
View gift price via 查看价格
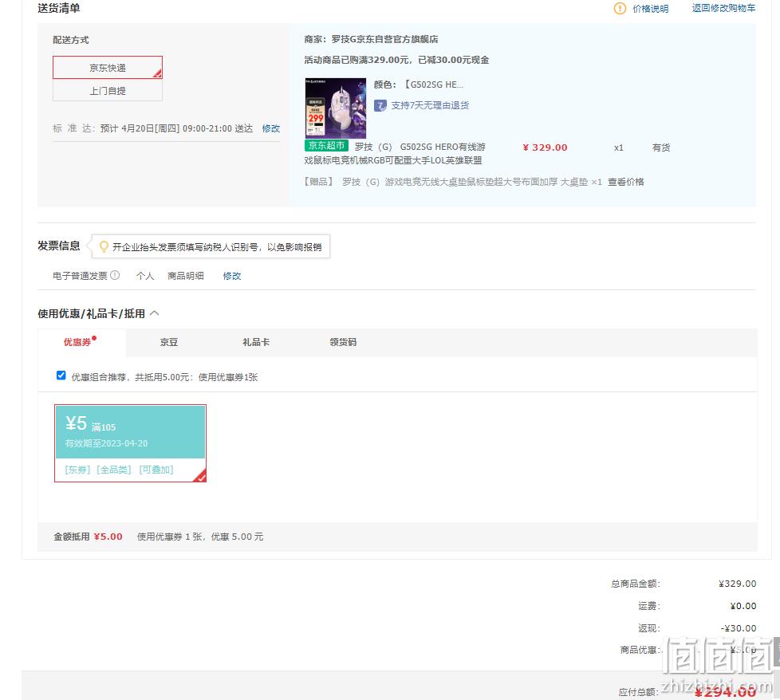coord(626,182)
